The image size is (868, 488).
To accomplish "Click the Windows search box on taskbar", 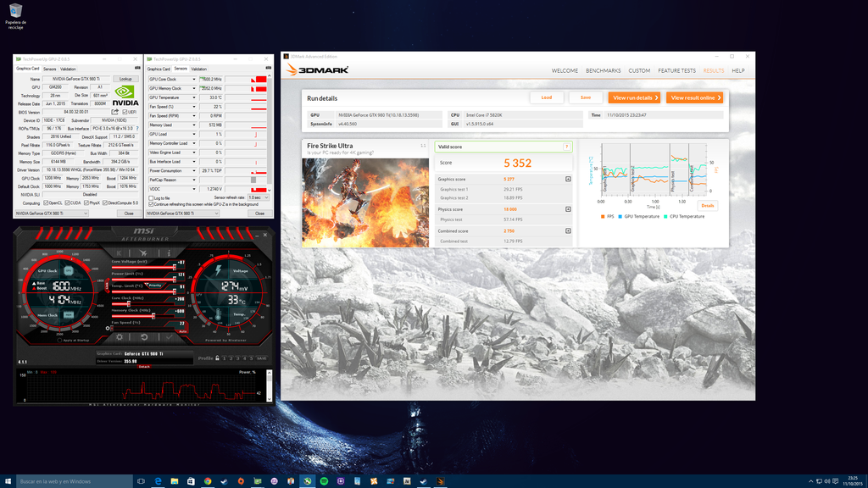I will pos(75,481).
